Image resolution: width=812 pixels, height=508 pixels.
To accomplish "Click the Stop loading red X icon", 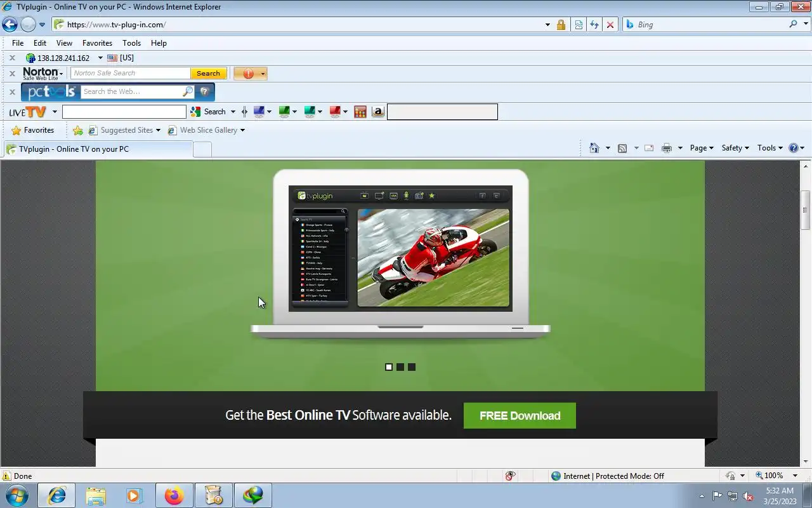I will [610, 25].
